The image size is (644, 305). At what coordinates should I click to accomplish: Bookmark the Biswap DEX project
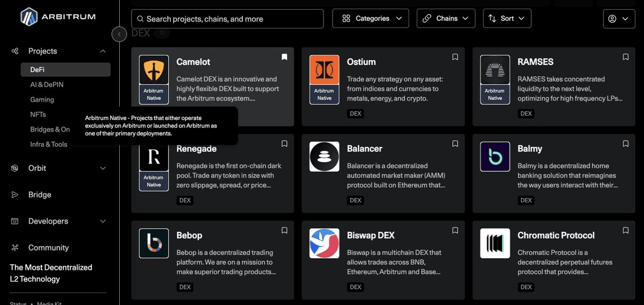(x=455, y=231)
